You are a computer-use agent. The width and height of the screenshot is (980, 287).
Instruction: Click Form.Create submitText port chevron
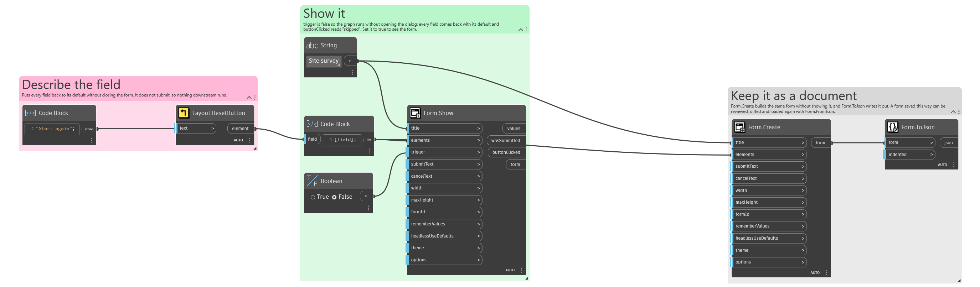coord(803,167)
